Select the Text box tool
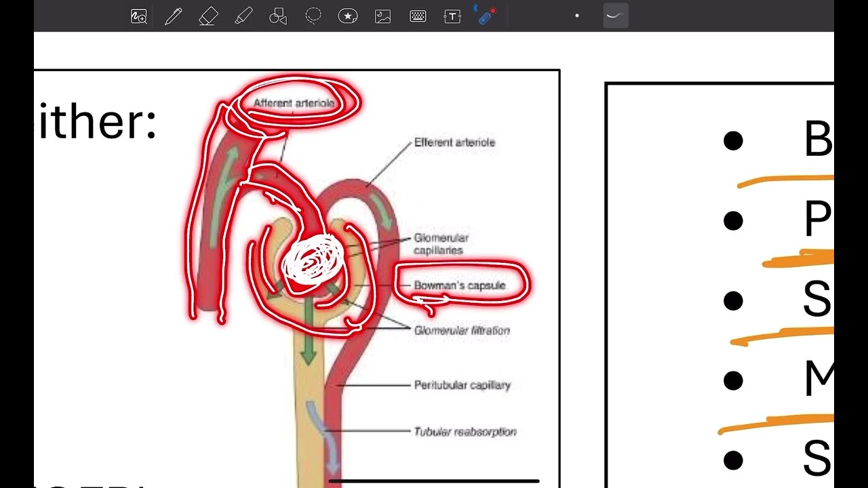The image size is (868, 488). [452, 17]
